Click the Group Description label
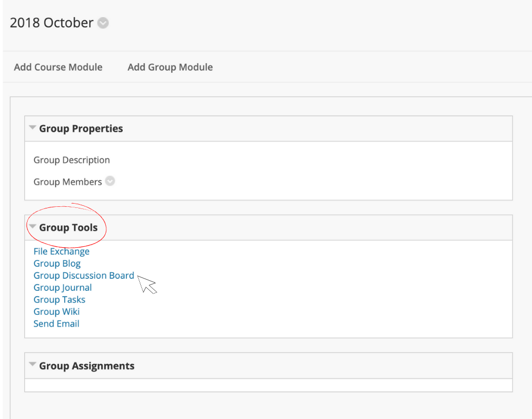Image resolution: width=532 pixels, height=419 pixels. tap(72, 160)
